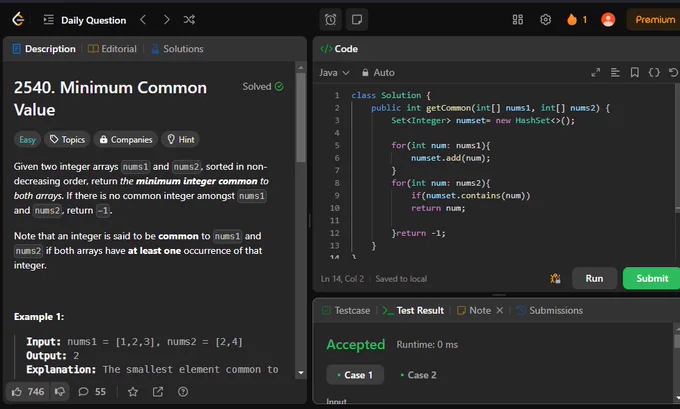Open the notes sticky icon in top bar
The width and height of the screenshot is (680, 409).
(357, 20)
